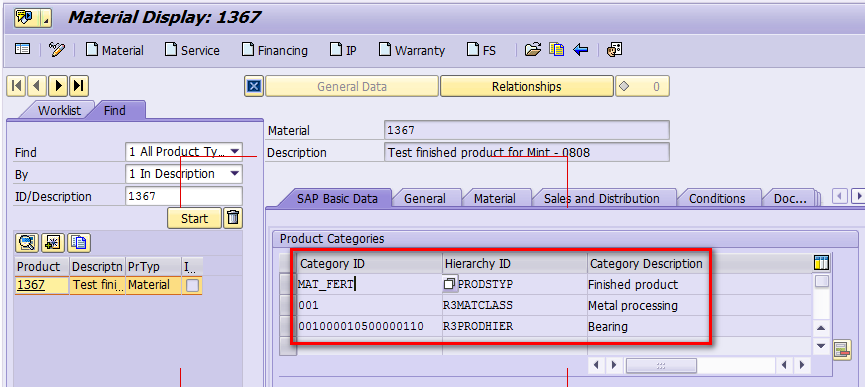865x387 pixels.
Task: Jump to first entry navigation icon
Action: [x=17, y=85]
